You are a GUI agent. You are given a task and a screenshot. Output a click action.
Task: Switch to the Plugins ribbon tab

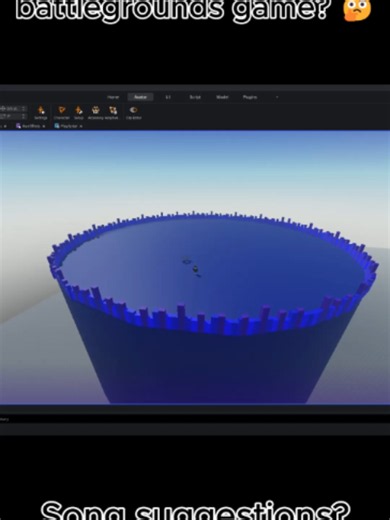pyautogui.click(x=250, y=97)
